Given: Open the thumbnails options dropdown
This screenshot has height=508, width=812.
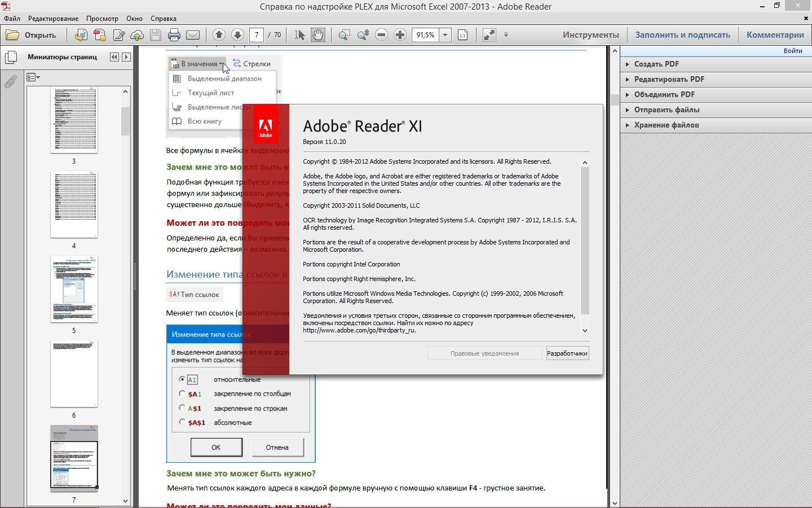Looking at the screenshot, I should (33, 77).
